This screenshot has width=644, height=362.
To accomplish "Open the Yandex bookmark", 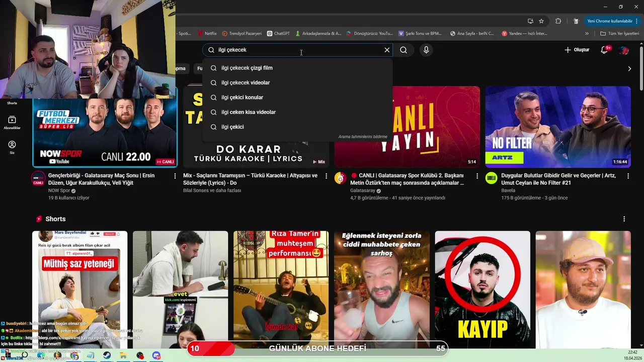I will pyautogui.click(x=524, y=34).
